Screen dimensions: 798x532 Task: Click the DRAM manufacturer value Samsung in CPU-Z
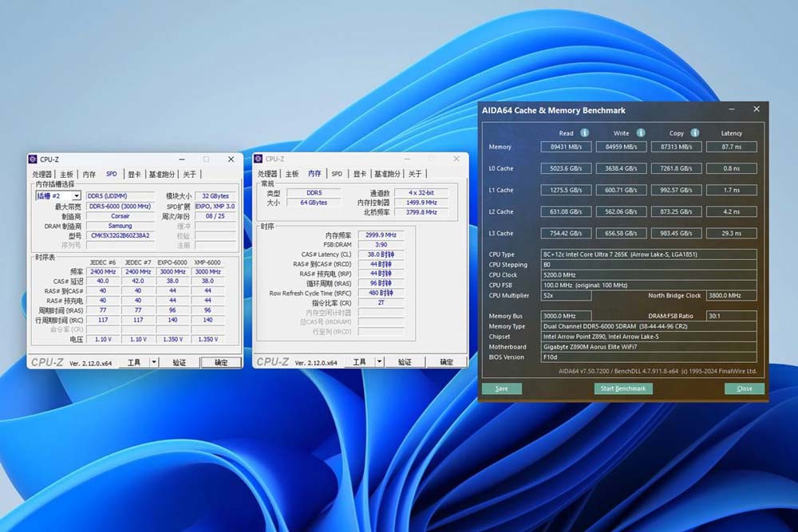pyautogui.click(x=120, y=226)
